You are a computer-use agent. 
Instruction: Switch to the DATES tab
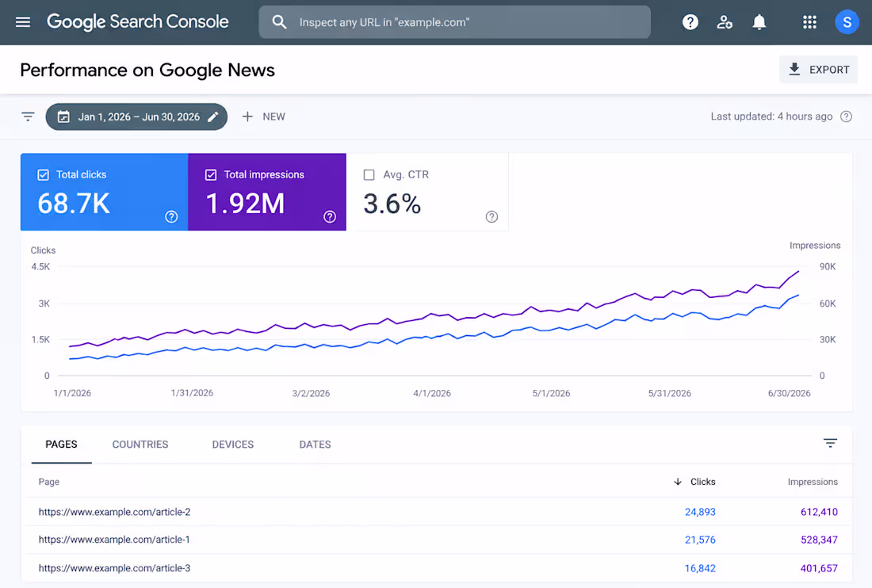coord(315,445)
